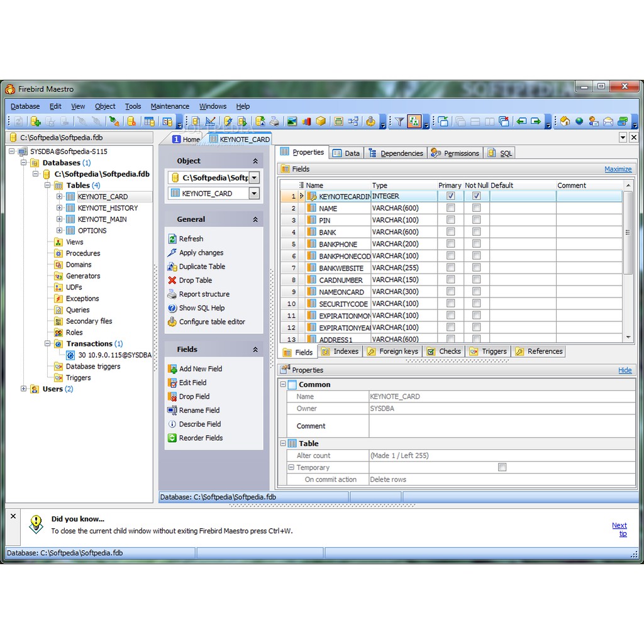Click the Reorder Fields green icon
Screen dimensions: 644x644
tap(172, 438)
